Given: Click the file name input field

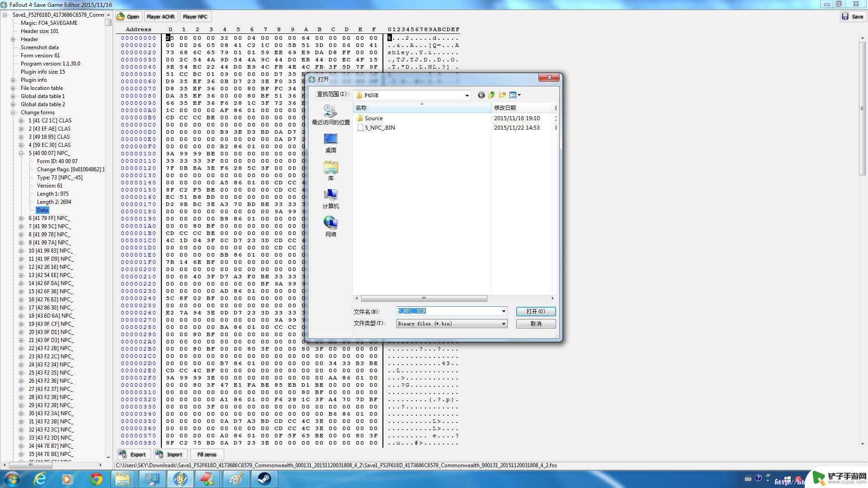Looking at the screenshot, I should tap(448, 311).
